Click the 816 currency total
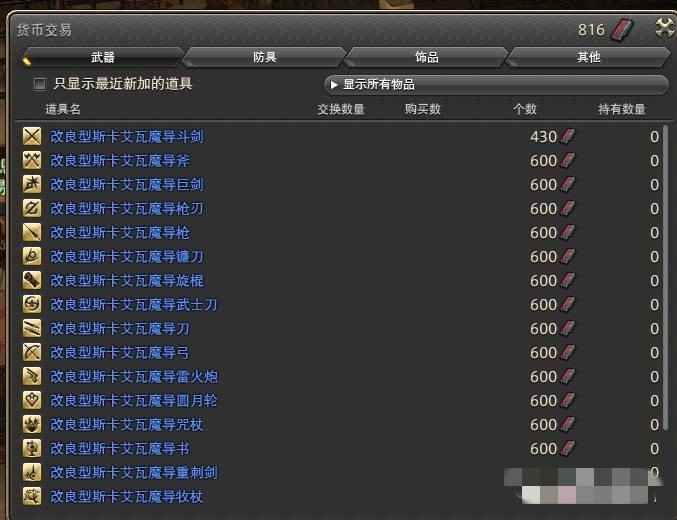Image resolution: width=677 pixels, height=520 pixels. tap(592, 30)
